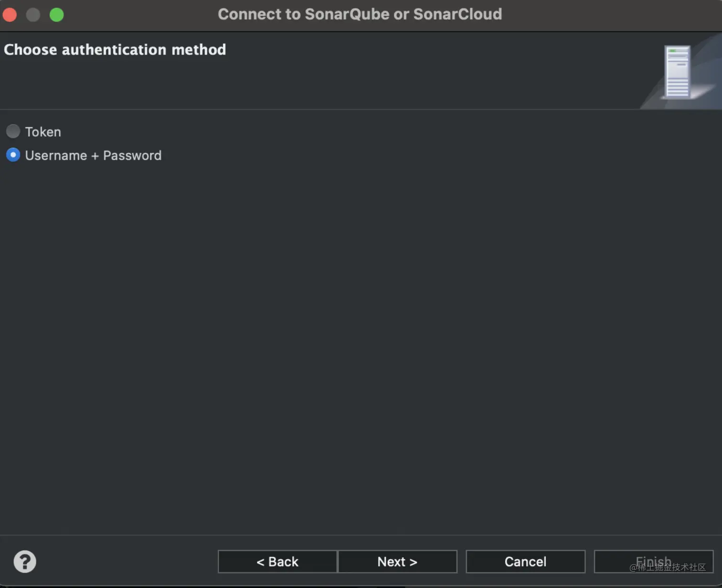Close the dialog with red button
This screenshot has height=588, width=722.
10,15
